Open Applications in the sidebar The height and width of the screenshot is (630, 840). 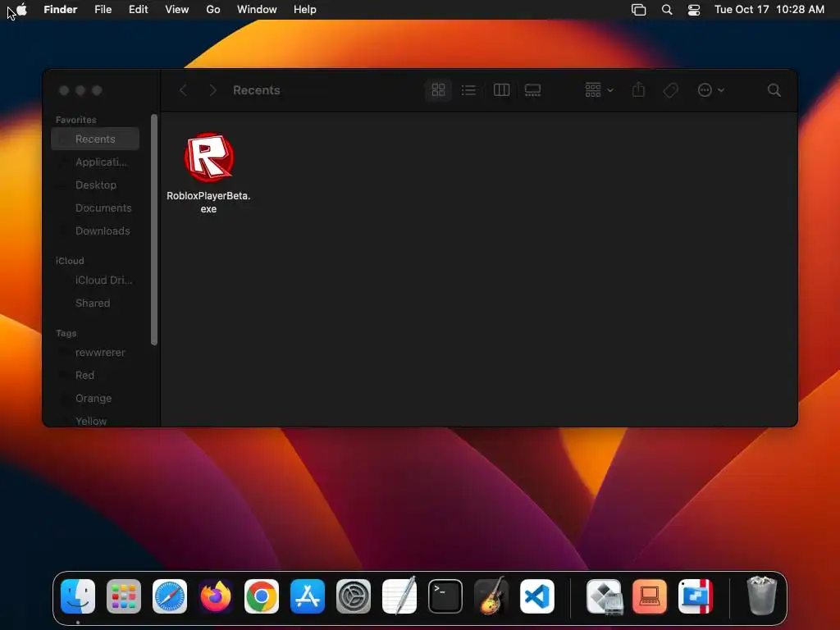(95, 162)
